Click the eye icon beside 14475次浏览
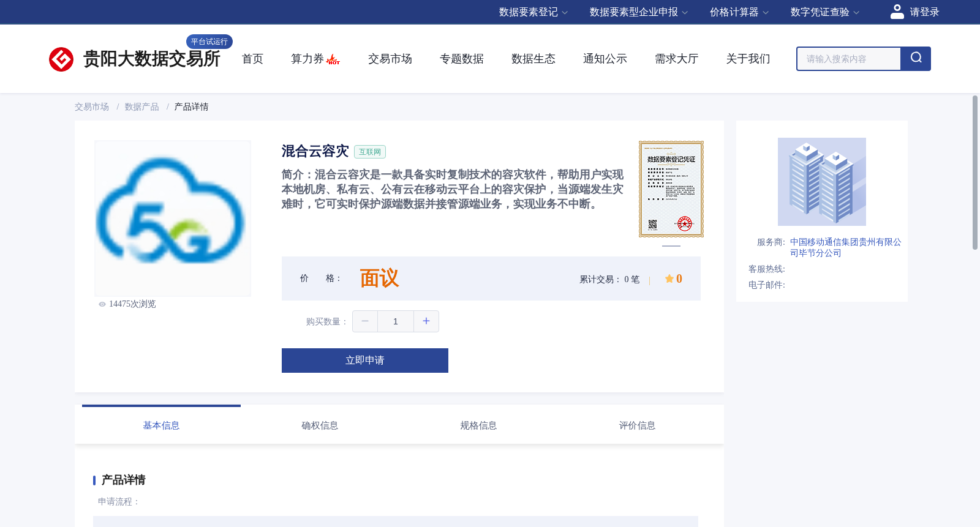 pyautogui.click(x=102, y=304)
